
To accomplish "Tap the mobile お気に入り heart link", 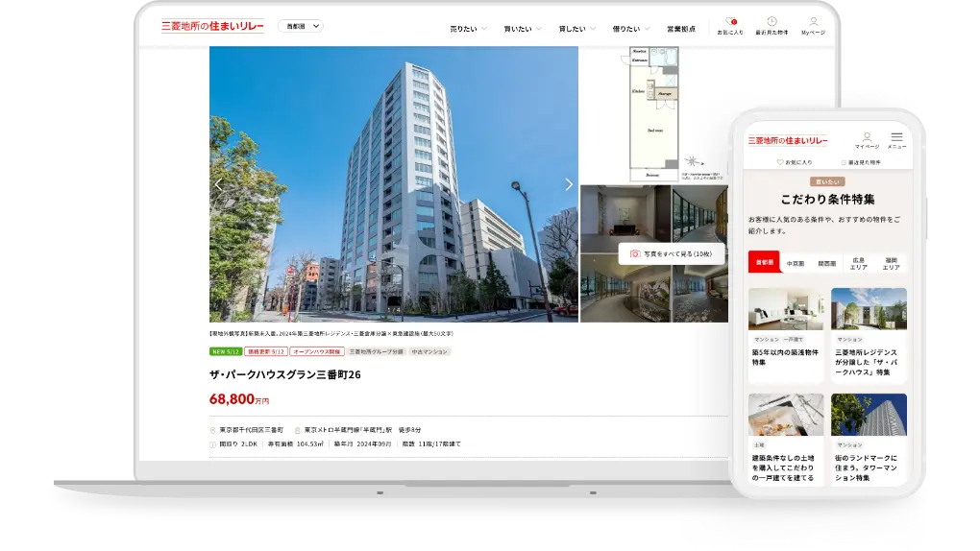I will [795, 163].
